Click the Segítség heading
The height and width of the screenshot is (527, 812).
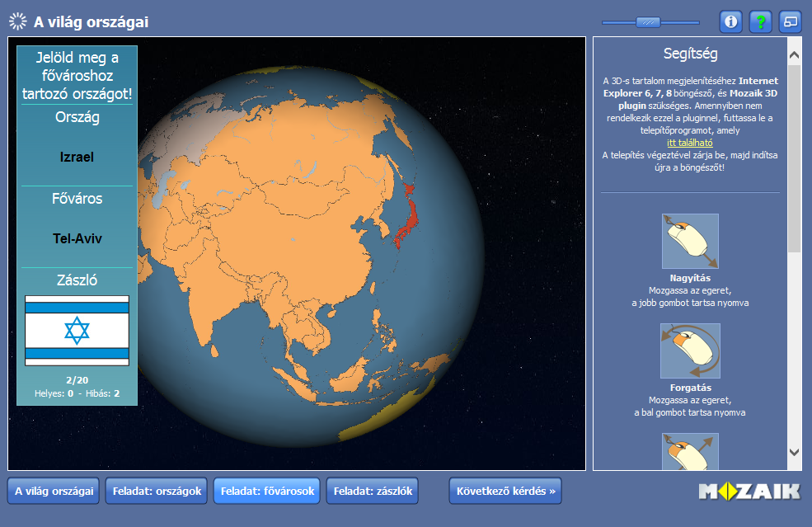[x=690, y=54]
